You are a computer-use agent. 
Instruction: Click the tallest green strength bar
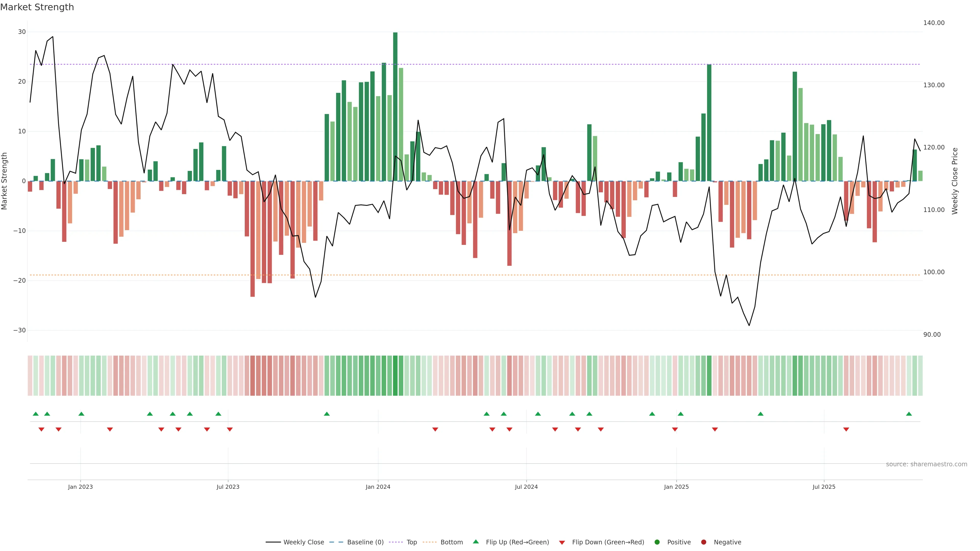tap(395, 106)
